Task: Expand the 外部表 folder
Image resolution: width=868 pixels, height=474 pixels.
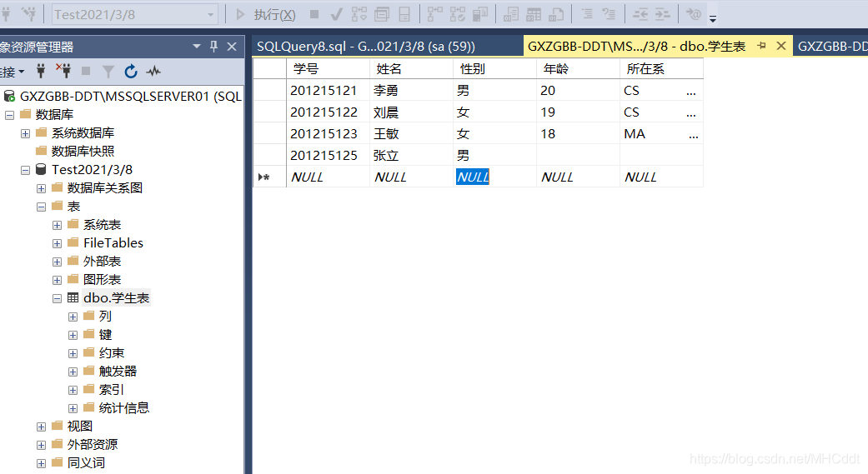Action: (57, 262)
